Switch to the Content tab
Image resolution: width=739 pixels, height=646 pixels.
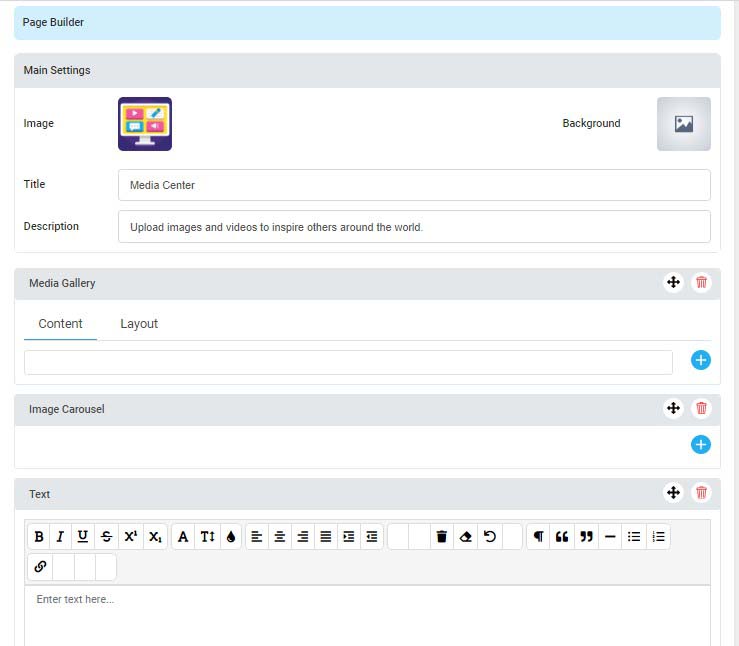click(x=60, y=324)
